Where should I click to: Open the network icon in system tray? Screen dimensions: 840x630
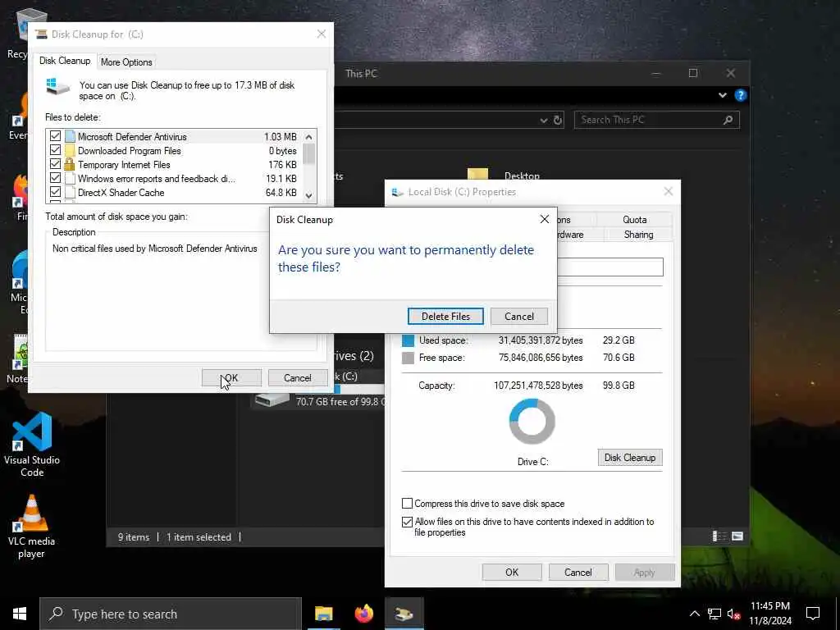tap(714, 614)
